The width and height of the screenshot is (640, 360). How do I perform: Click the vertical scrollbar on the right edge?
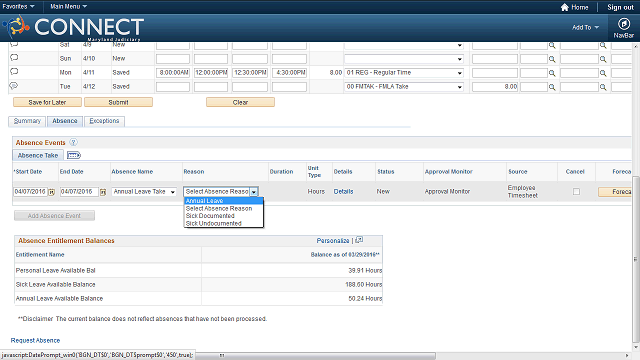[636, 259]
